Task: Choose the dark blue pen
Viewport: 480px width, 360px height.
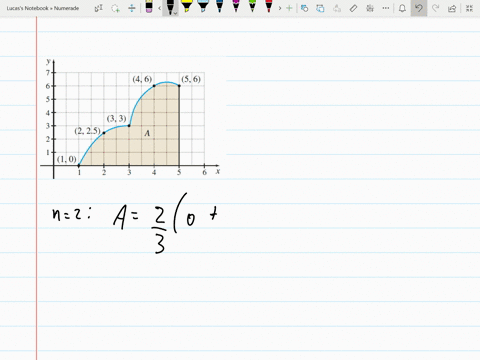Action: click(x=219, y=6)
